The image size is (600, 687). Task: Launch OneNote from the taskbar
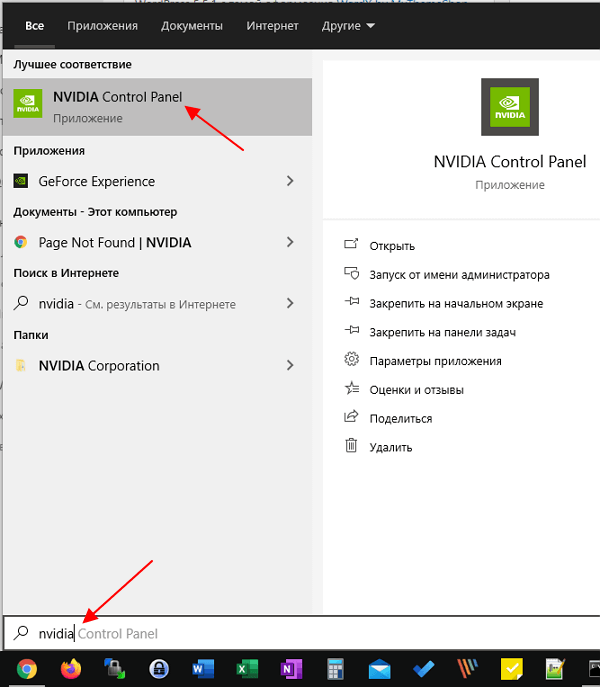click(291, 669)
